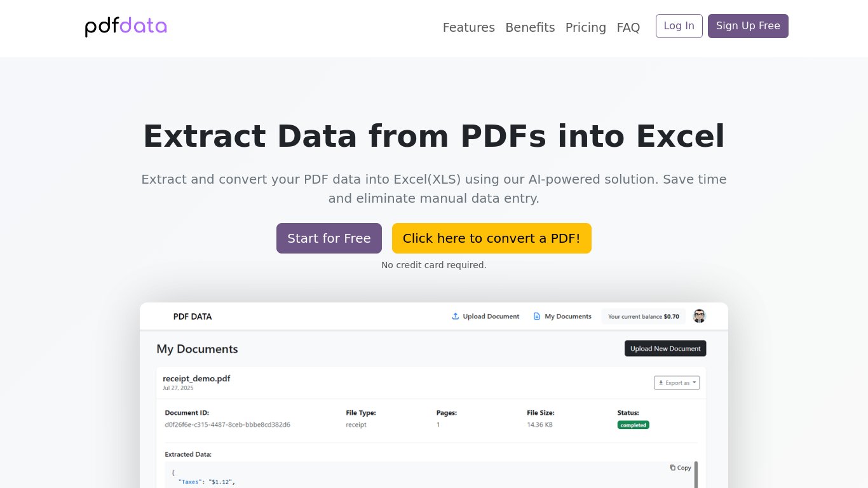Click the Copy icon above extracted data

click(673, 468)
